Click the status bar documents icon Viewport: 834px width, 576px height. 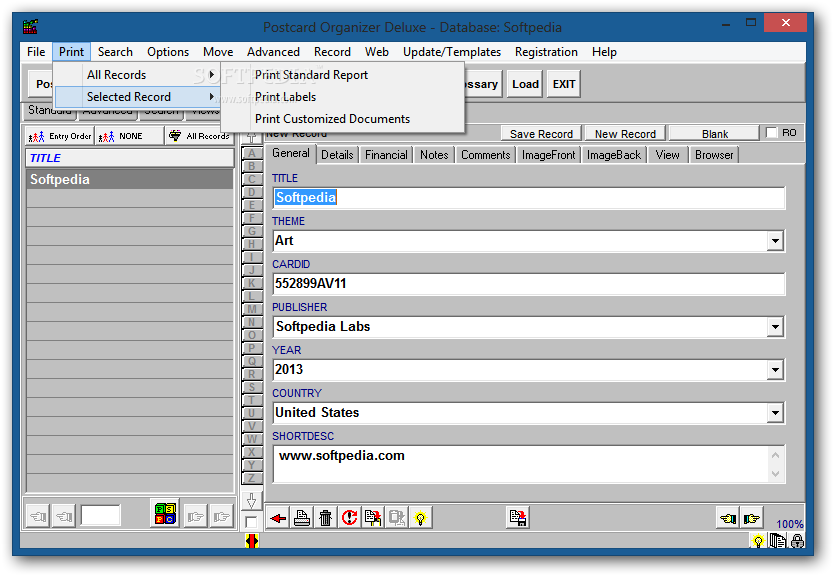[x=778, y=541]
